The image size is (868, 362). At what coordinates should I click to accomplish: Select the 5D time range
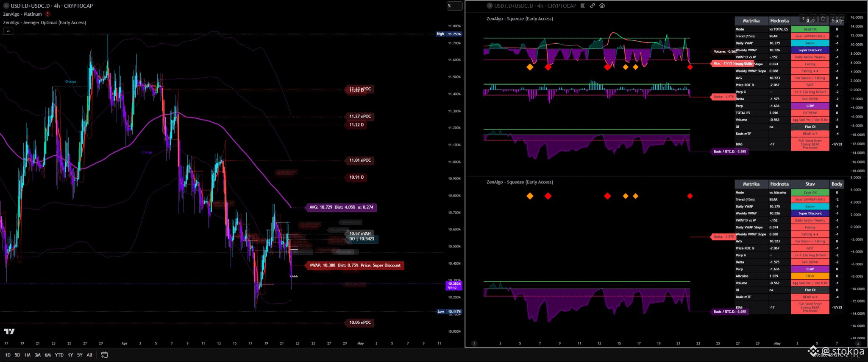[17, 355]
